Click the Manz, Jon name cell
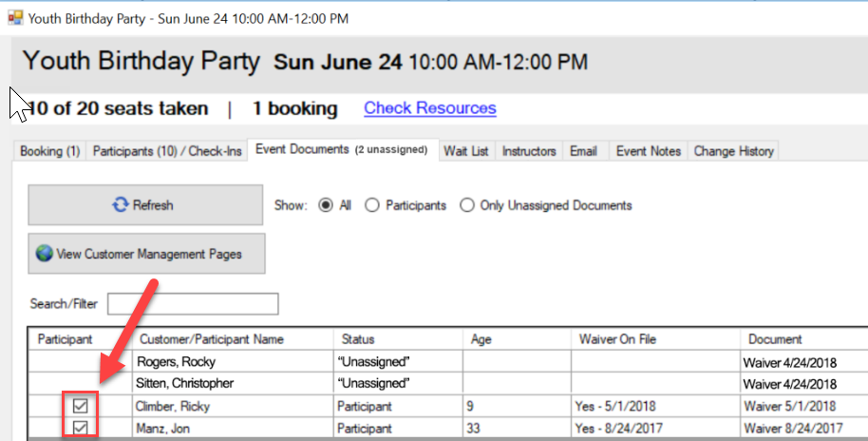This screenshot has width=868, height=441. point(162,429)
